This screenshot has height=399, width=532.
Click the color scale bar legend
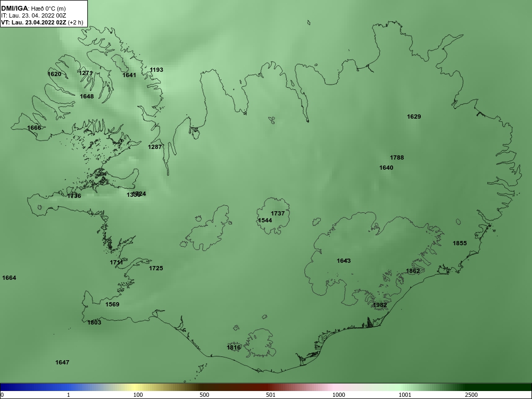click(266, 387)
